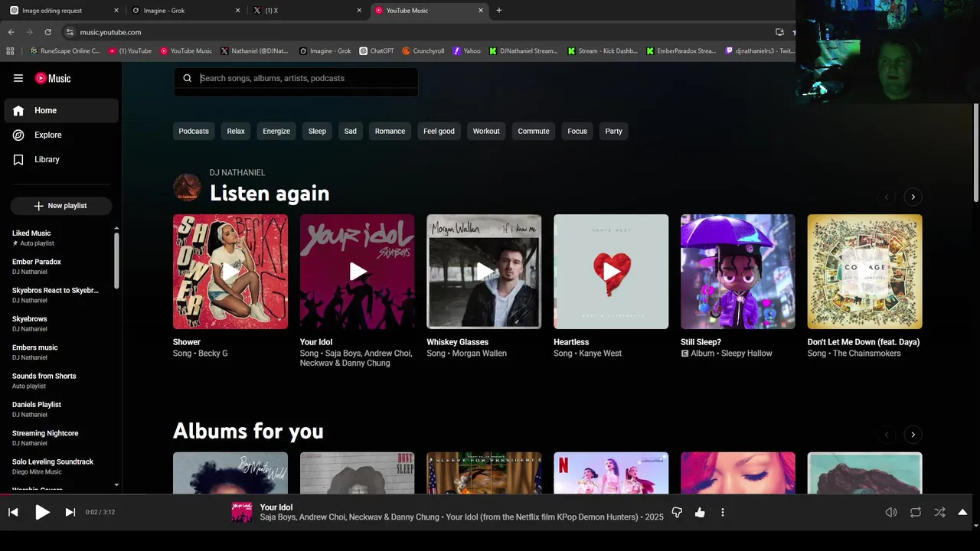The height and width of the screenshot is (551, 980).
Task: Select the Workout mood chip
Action: click(486, 131)
